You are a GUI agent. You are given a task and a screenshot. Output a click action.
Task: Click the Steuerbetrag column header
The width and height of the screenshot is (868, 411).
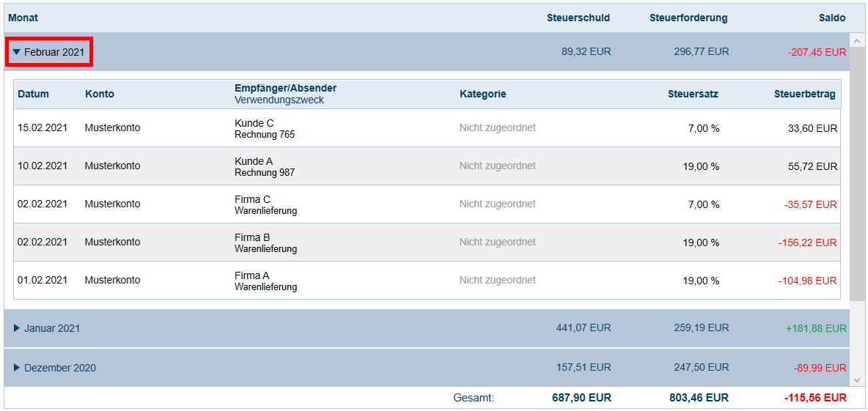coord(804,94)
